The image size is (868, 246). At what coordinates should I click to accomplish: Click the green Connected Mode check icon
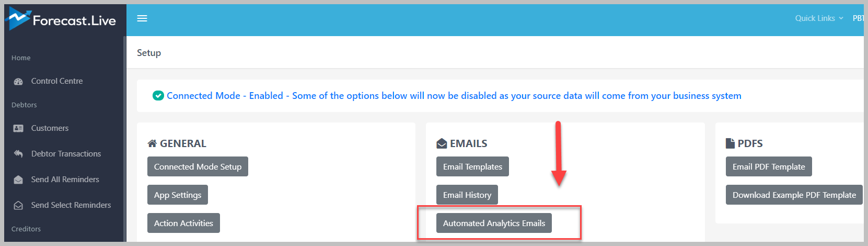(158, 96)
